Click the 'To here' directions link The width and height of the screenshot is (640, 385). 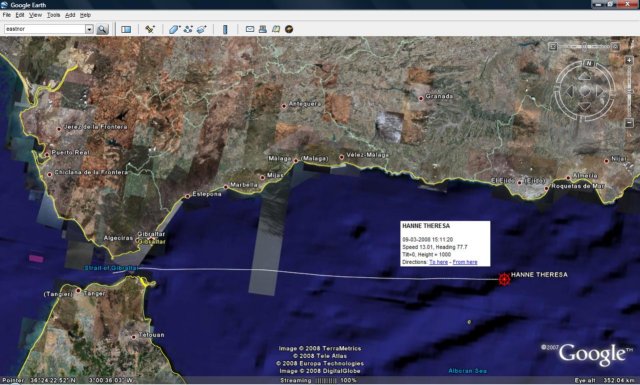438,262
